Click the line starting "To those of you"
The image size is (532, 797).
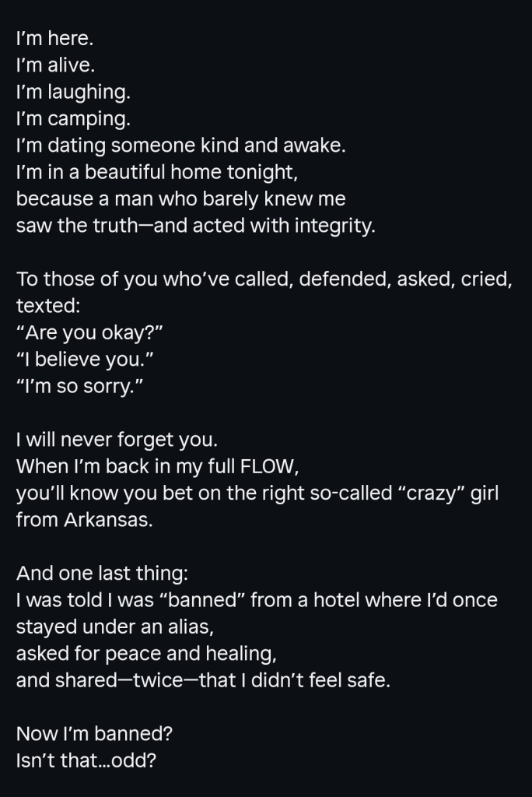pos(264,279)
